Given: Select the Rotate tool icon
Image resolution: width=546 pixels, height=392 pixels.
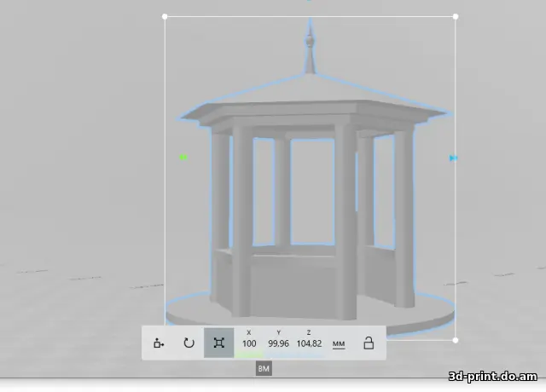Looking at the screenshot, I should click(189, 343).
